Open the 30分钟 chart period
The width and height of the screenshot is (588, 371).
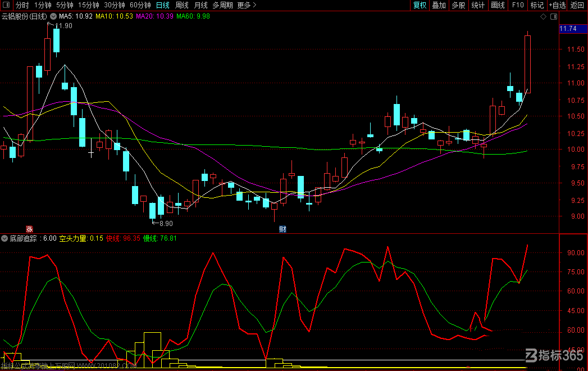(x=115, y=5)
